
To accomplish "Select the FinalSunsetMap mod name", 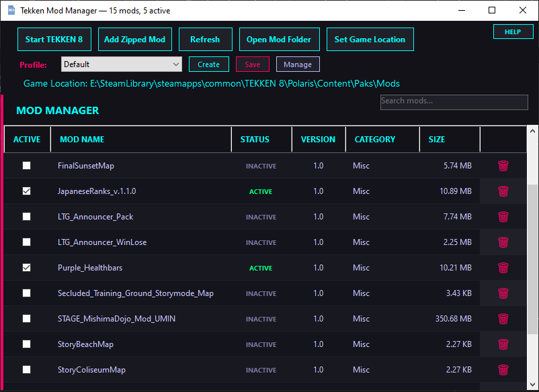I will click(86, 166).
